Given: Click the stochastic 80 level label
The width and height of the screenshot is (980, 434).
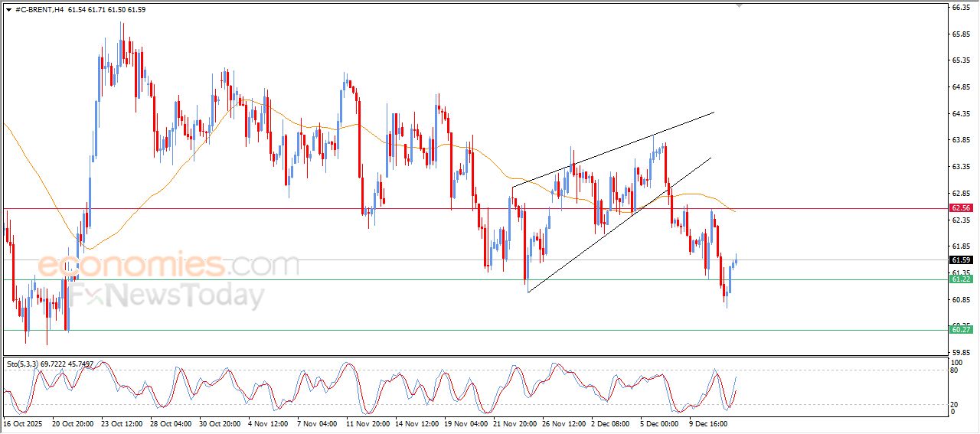Looking at the screenshot, I should 955,370.
